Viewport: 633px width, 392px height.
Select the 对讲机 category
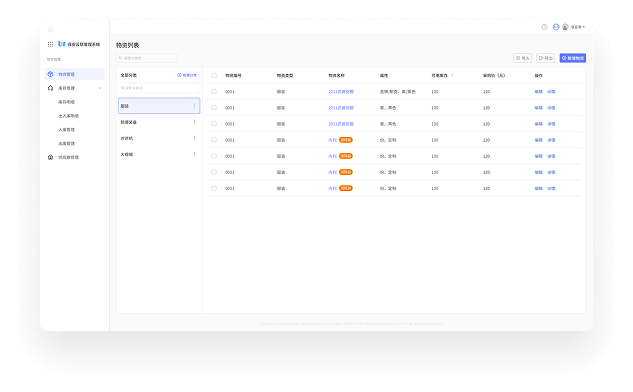(159, 138)
